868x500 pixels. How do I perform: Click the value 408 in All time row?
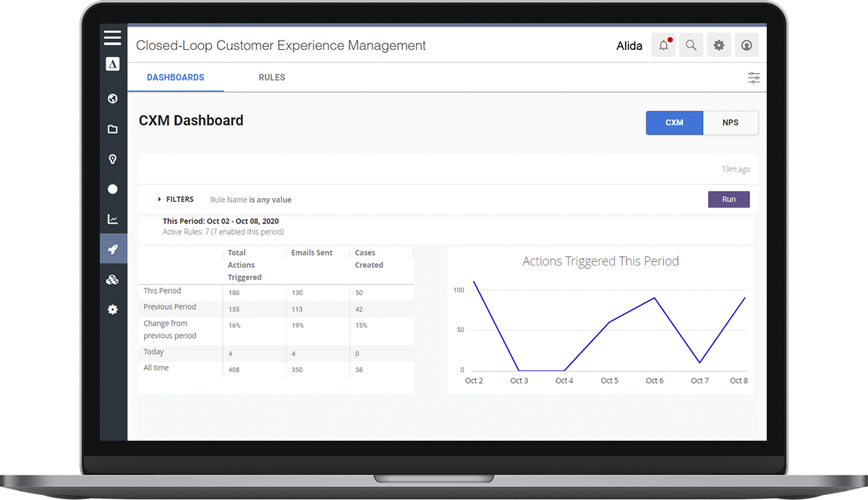tap(234, 370)
